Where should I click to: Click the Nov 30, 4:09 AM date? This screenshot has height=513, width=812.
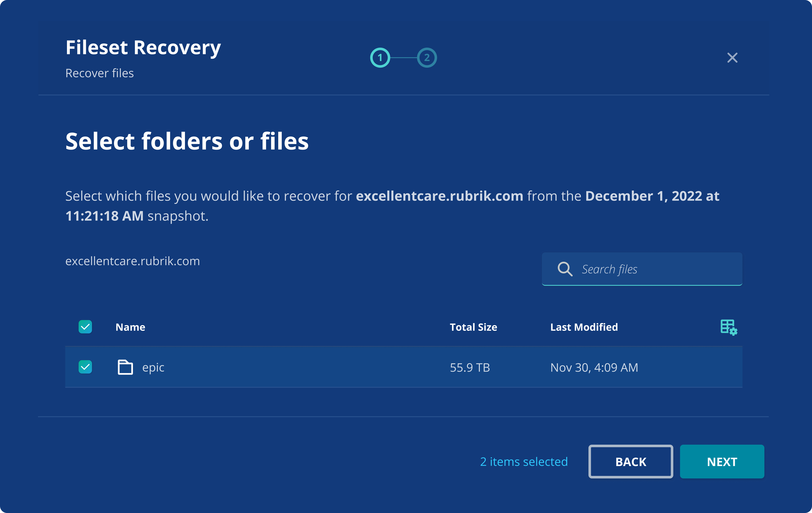point(594,367)
